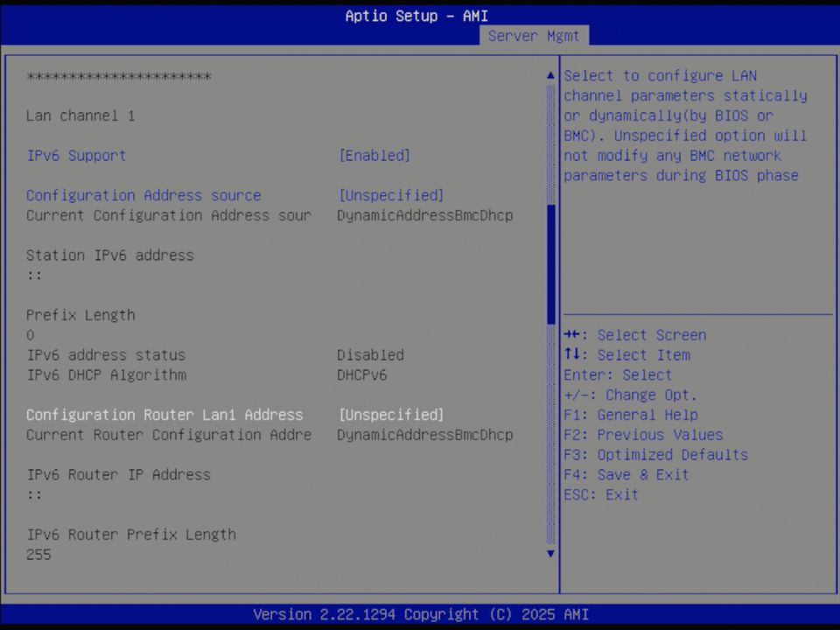Switch to the Server Mgmt tab
Screen dimensions: 840x630
coord(534,36)
